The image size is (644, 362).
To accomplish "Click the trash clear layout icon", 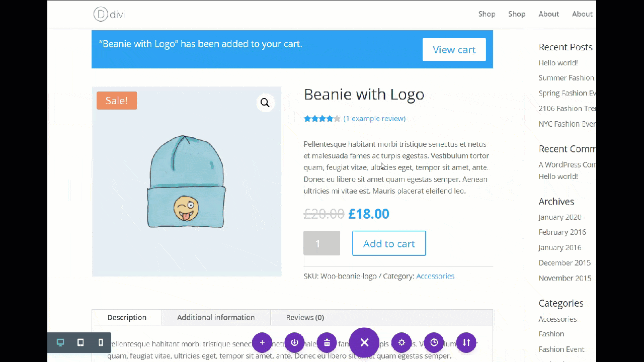I will click(327, 342).
